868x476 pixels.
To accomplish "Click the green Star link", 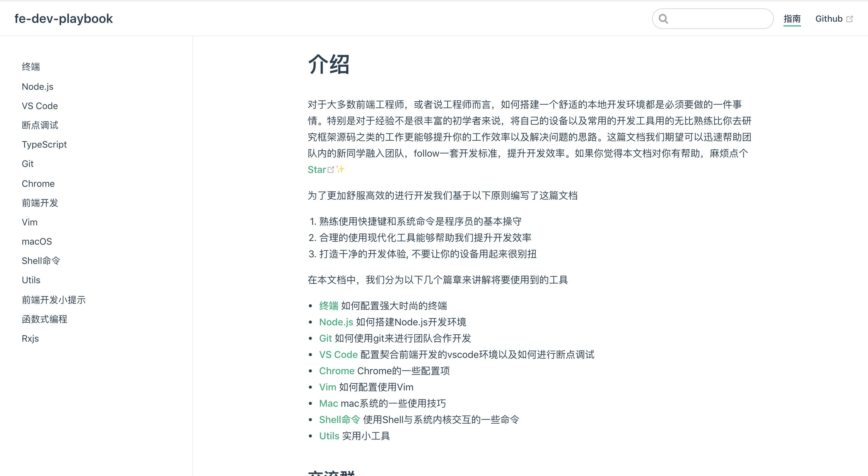I will (x=316, y=170).
